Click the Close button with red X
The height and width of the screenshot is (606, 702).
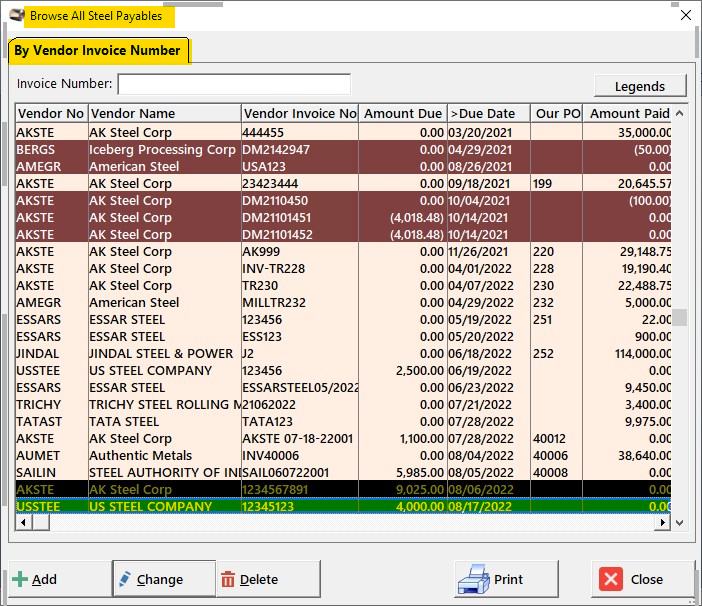(642, 579)
